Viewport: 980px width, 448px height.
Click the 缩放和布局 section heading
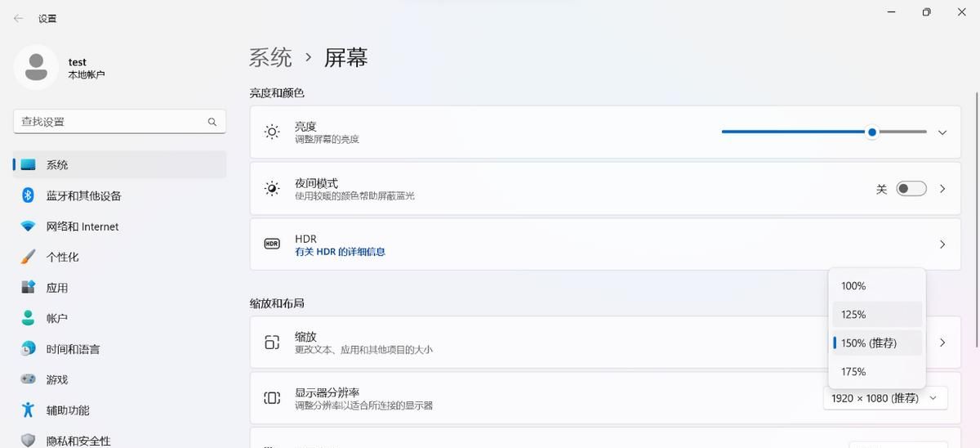point(277,303)
